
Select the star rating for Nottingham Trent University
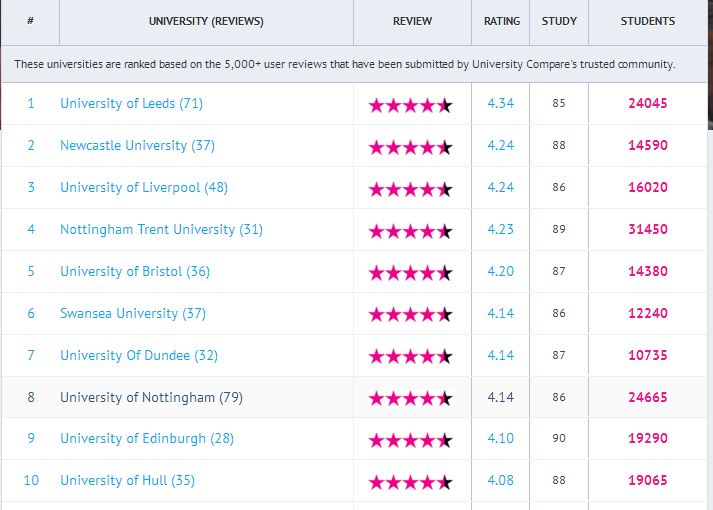(x=411, y=231)
